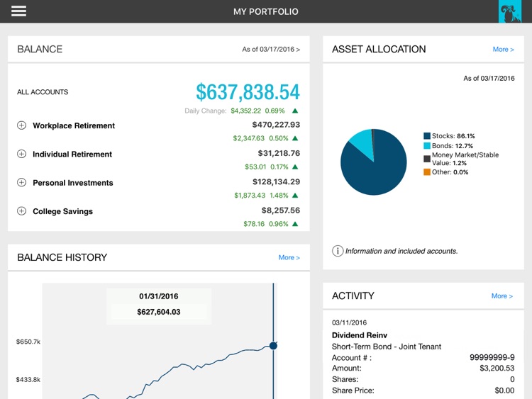The image size is (532, 399).
Task: Open the hamburger navigation menu
Action: tap(18, 11)
